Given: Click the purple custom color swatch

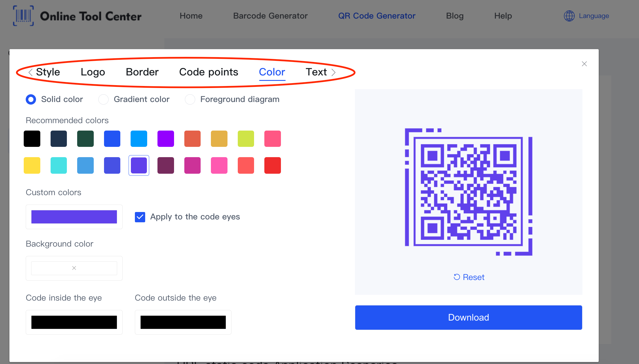Looking at the screenshot, I should pos(74,217).
